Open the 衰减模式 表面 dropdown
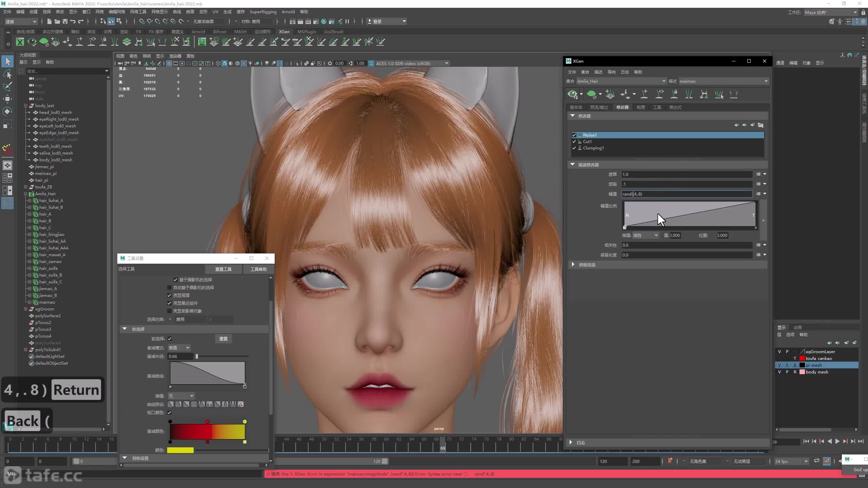This screenshot has width=868, height=488. 179,348
